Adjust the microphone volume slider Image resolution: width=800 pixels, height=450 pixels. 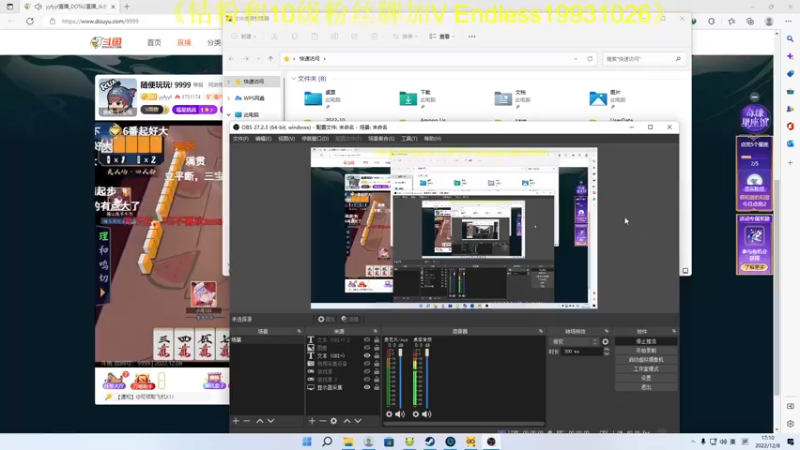click(x=401, y=378)
